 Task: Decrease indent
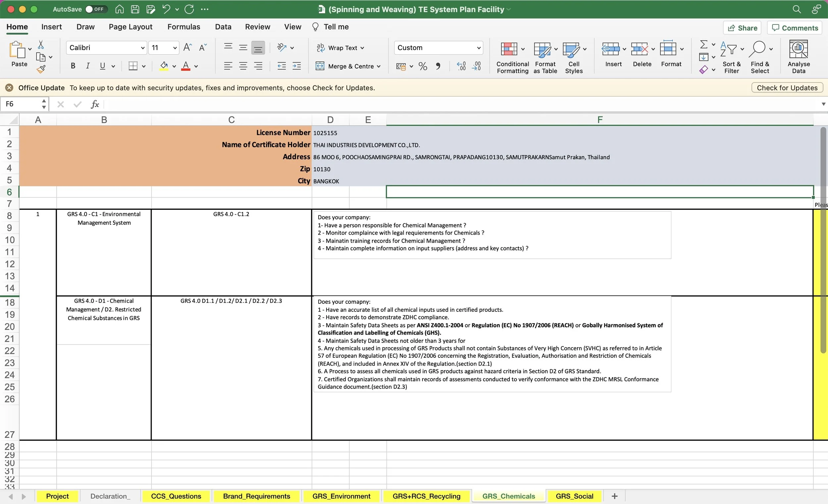pos(282,66)
